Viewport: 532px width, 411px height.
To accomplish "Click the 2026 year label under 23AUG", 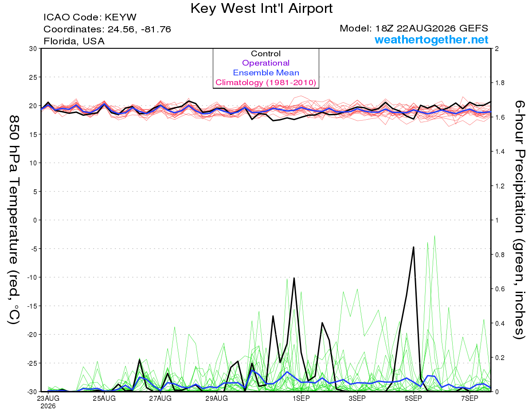I will (x=48, y=406).
